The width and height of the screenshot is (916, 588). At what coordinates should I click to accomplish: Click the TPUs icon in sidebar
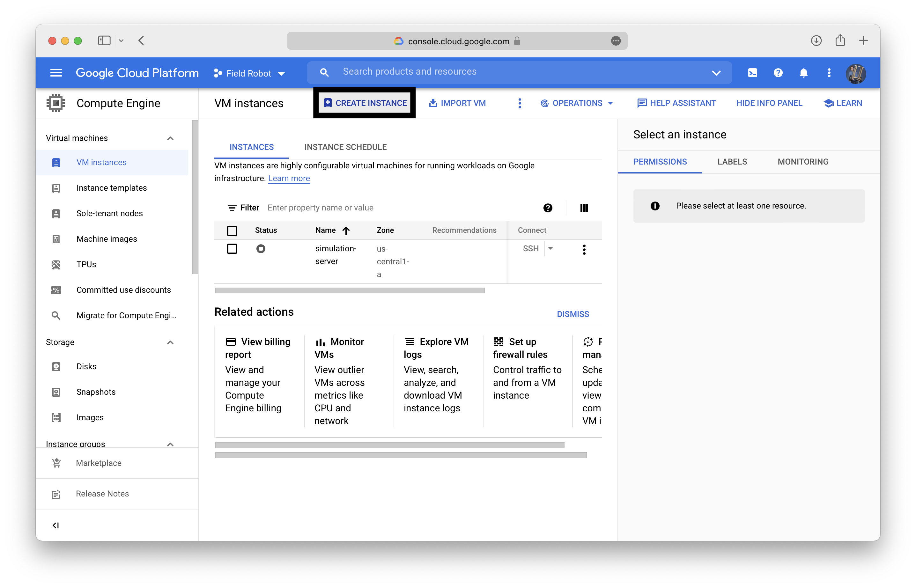click(x=56, y=264)
